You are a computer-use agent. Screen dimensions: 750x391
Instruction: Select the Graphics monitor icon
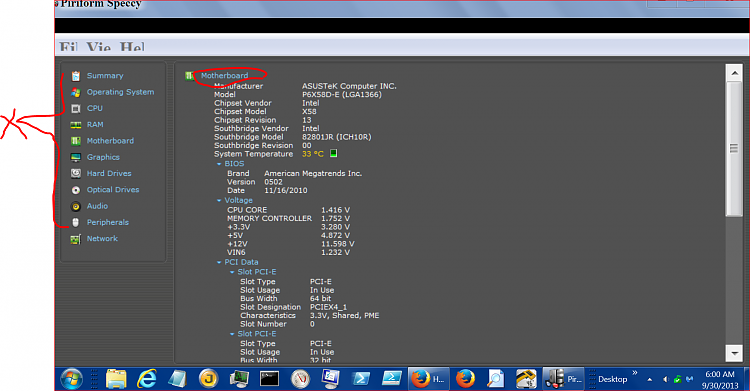[x=76, y=157]
